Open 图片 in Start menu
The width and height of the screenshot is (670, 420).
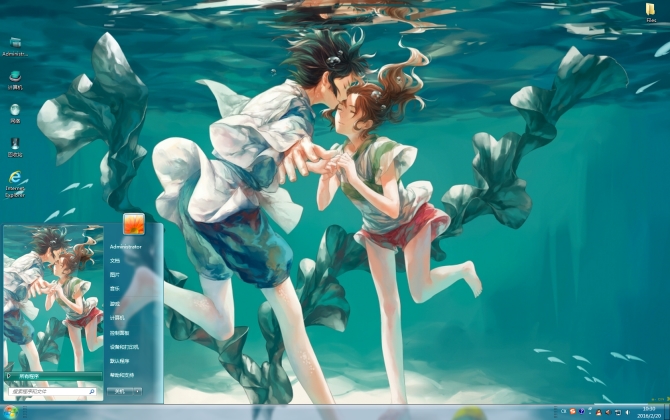point(115,275)
